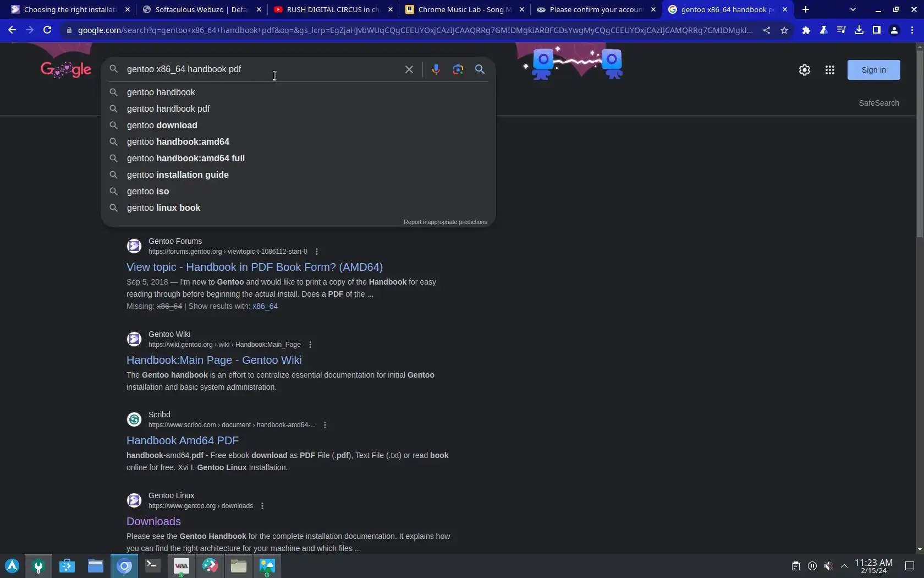The image size is (924, 578).
Task: Open more options for Scribd result
Action: click(x=324, y=425)
